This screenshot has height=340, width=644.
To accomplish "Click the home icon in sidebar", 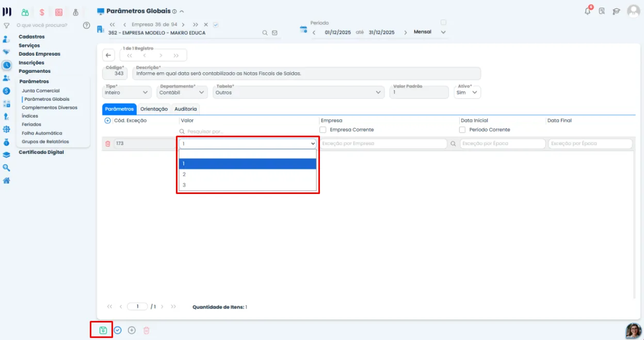I will tap(7, 181).
